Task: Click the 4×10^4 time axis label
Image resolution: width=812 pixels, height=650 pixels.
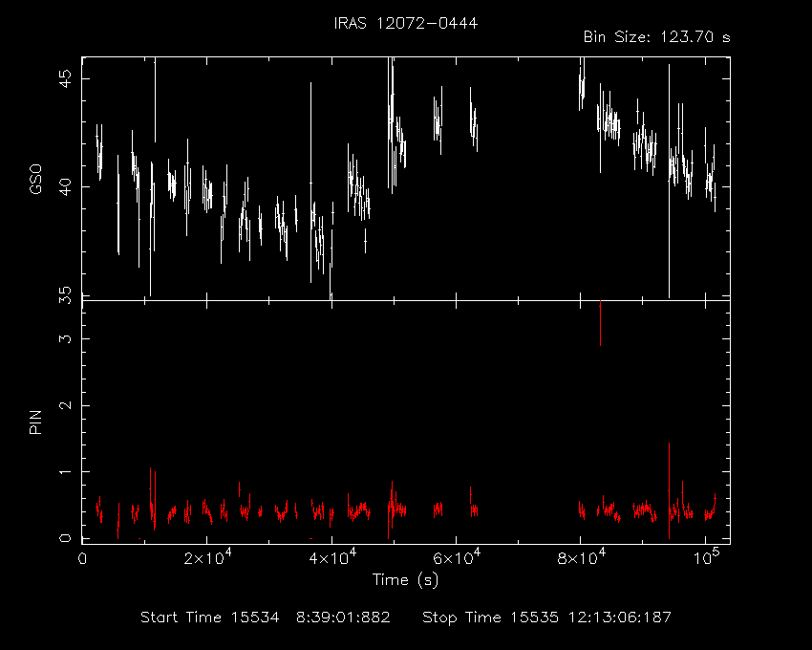Action: [332, 556]
